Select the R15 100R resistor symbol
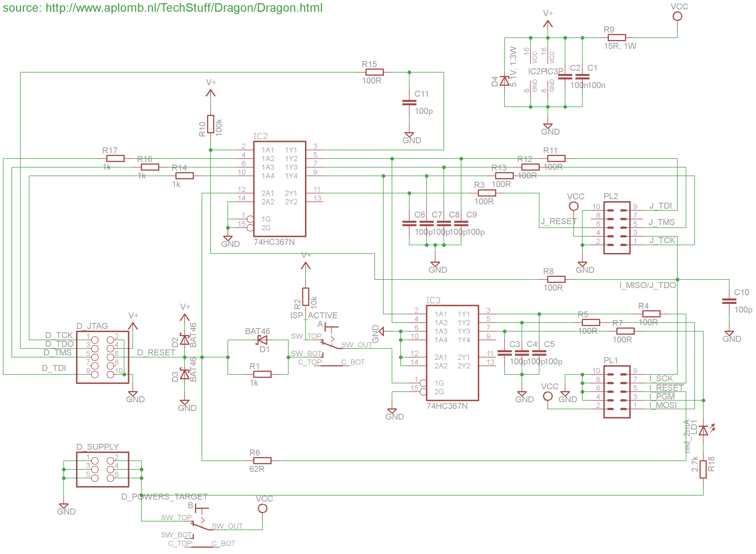 click(x=374, y=72)
